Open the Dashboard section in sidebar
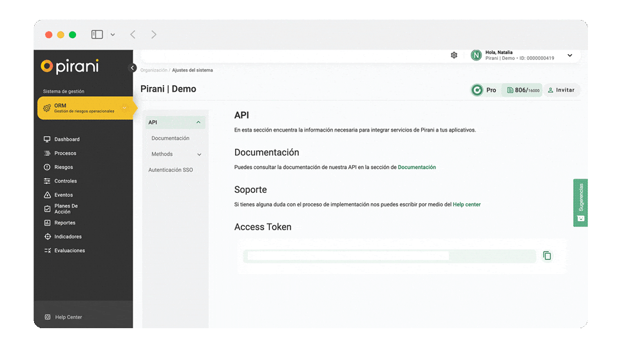The width and height of the screenshot is (644, 363). [x=66, y=139]
